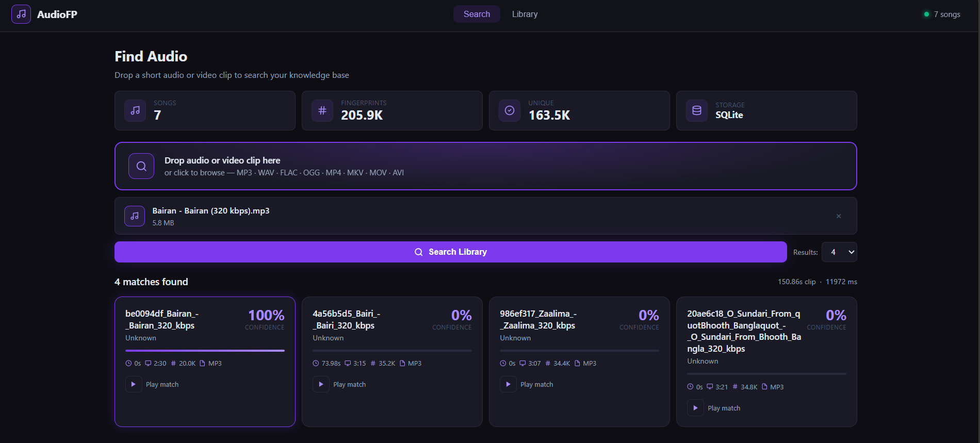Click the 7 songs status indicator
Viewport: 980px width, 443px height.
tap(942, 14)
